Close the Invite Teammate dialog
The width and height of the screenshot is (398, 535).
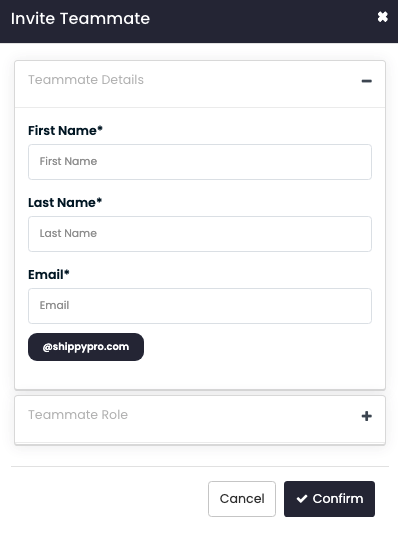(x=383, y=17)
